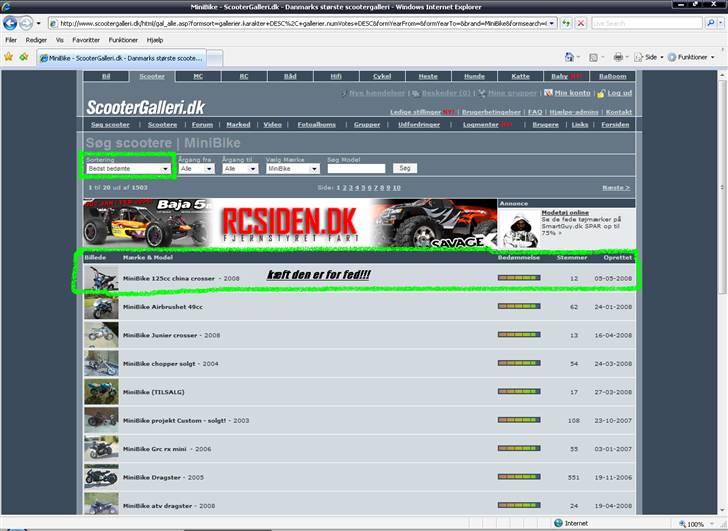Go to results page 10

(396, 188)
